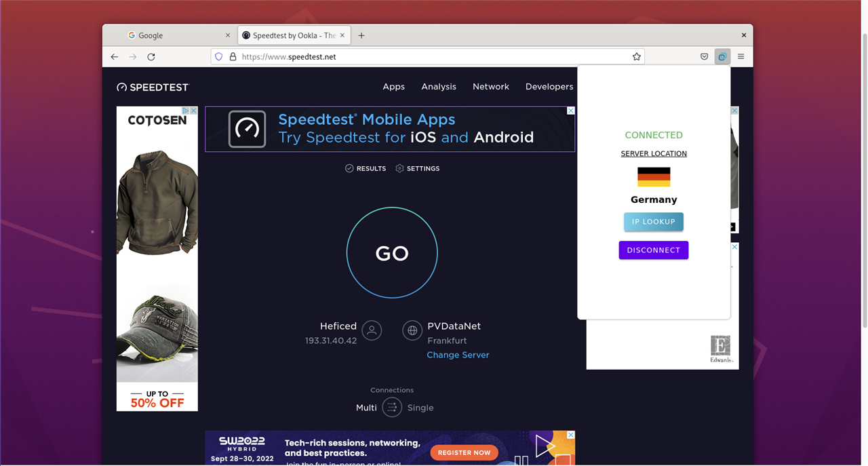Open the Analysis menu item

[x=439, y=87]
